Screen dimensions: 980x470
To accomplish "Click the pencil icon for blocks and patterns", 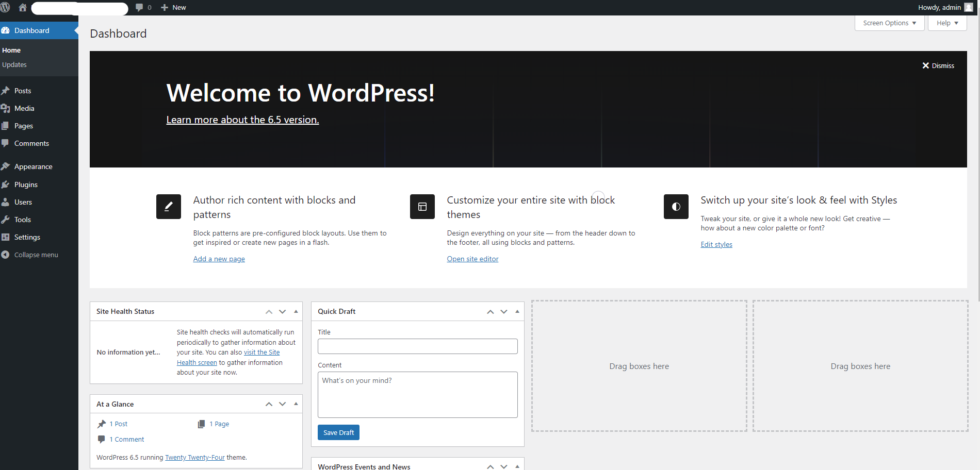I will [169, 207].
